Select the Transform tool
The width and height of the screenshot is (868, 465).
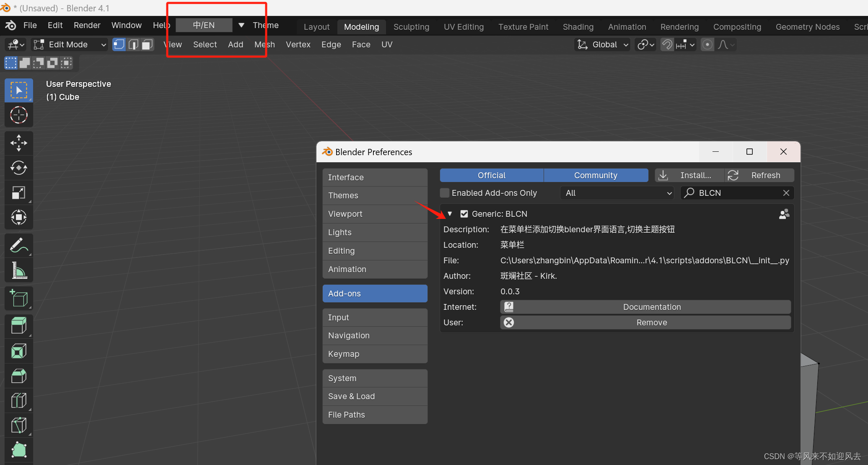pos(19,217)
